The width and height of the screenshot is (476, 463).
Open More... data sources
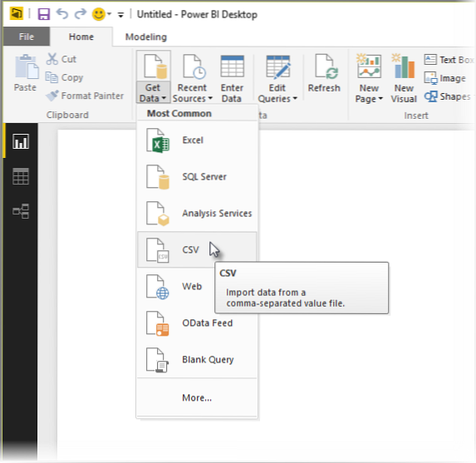tap(197, 397)
